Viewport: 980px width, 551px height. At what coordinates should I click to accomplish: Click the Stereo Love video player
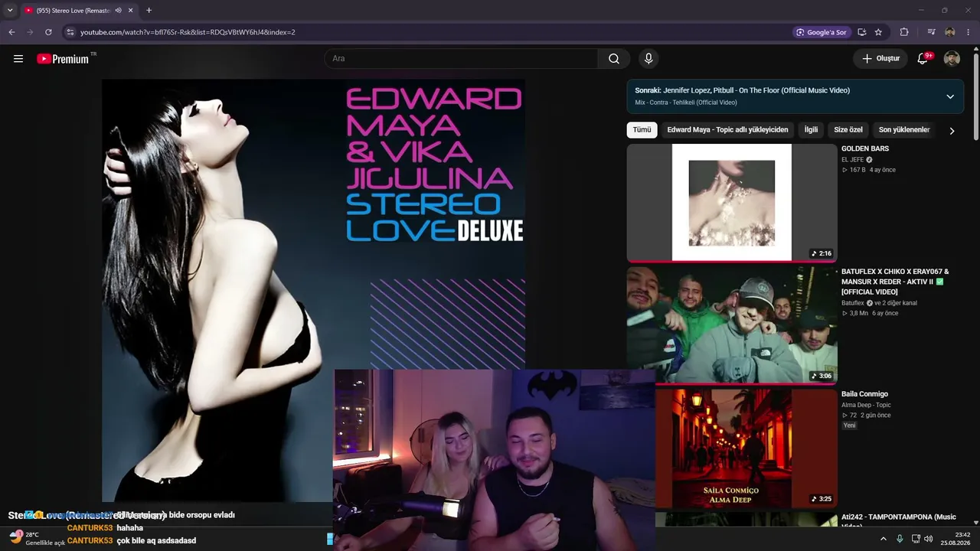314,291
